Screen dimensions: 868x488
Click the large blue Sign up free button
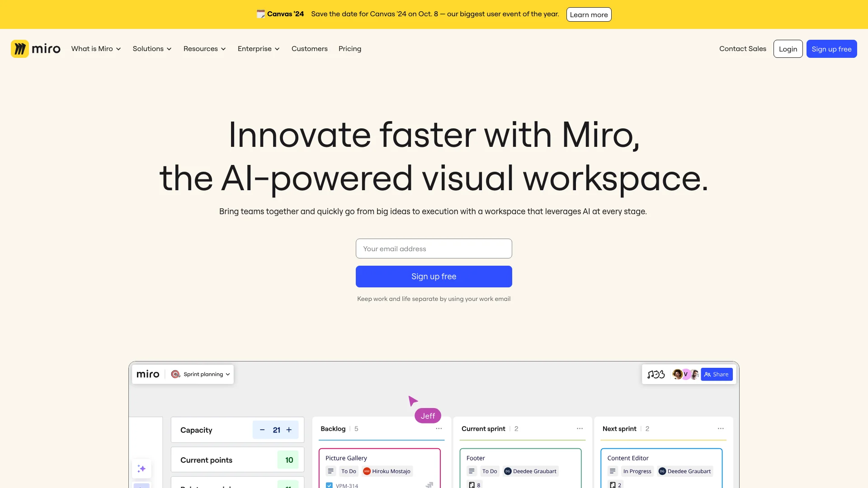point(434,277)
